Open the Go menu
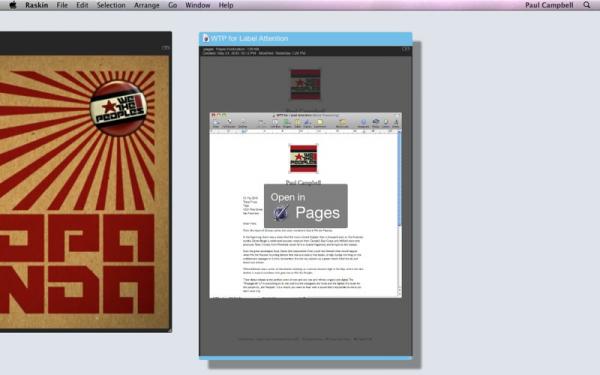The height and width of the screenshot is (375, 600). [x=173, y=5]
